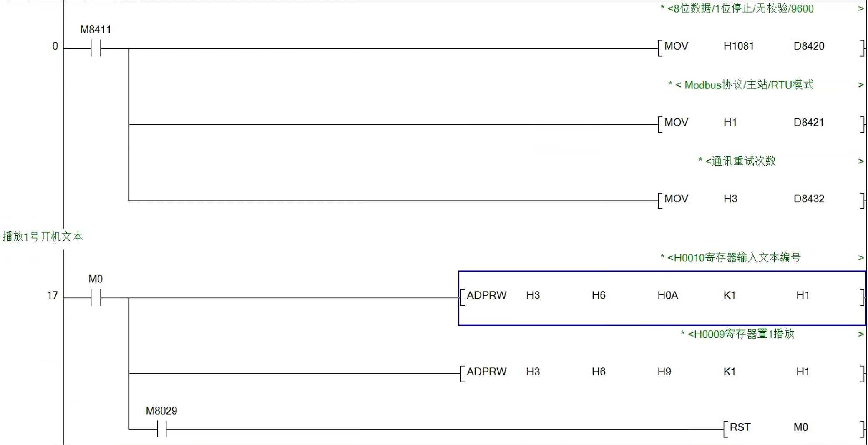Click the MOV H1081 D8420 instruction
Image resolution: width=868 pixels, height=445 pixels.
762,48
